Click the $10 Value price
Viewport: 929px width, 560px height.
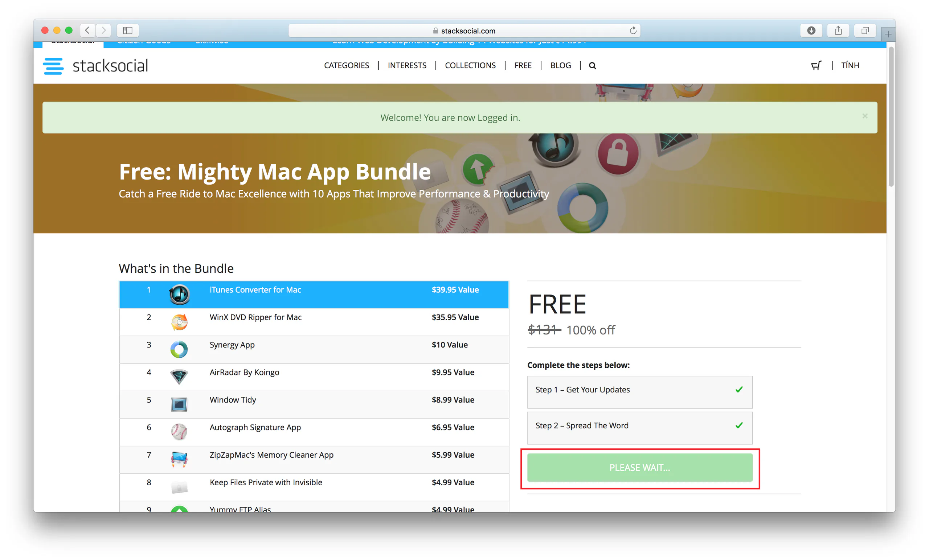click(449, 345)
